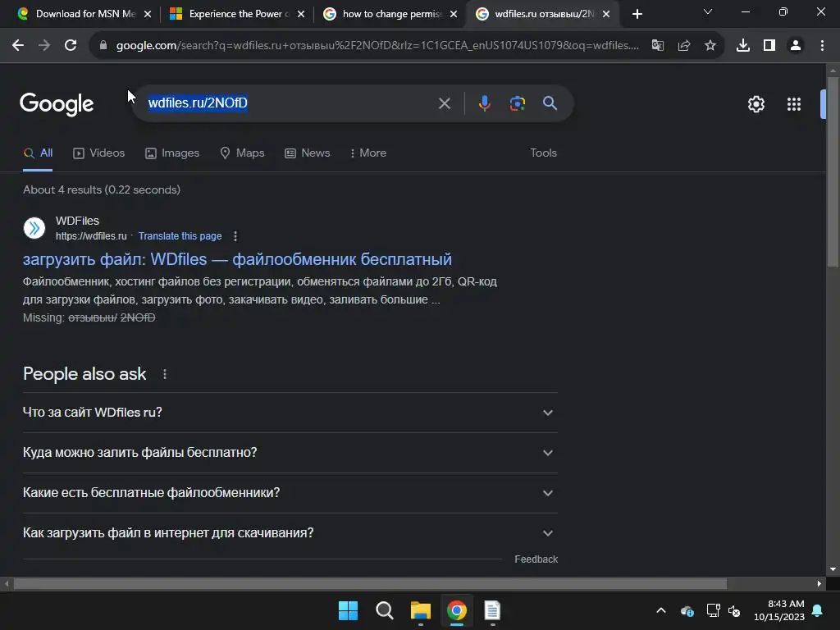840x630 pixels.
Task: Bookmark this page with the star icon
Action: tap(710, 46)
